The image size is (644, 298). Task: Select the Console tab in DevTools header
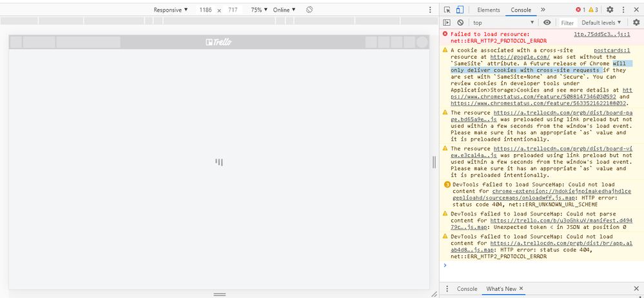[x=521, y=10]
